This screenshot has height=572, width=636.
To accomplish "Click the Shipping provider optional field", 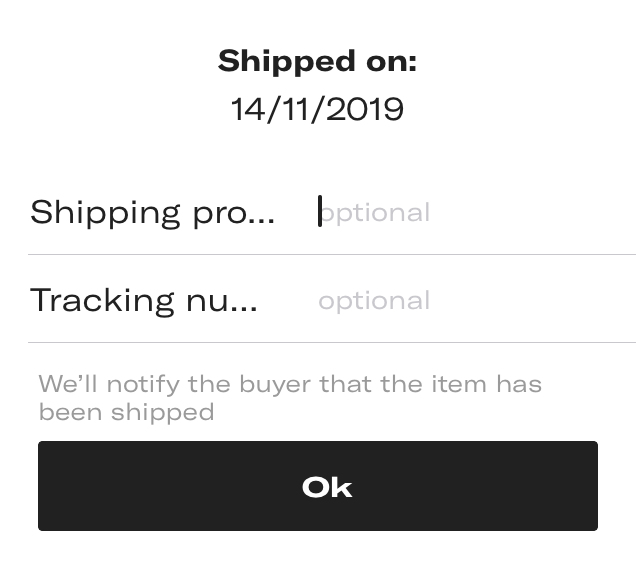I will pos(470,212).
